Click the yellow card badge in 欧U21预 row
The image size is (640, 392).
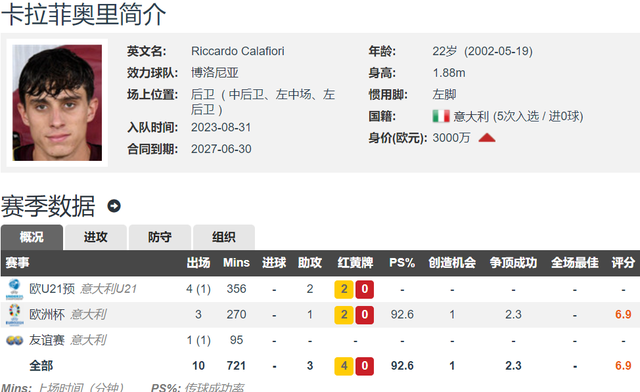click(x=344, y=289)
